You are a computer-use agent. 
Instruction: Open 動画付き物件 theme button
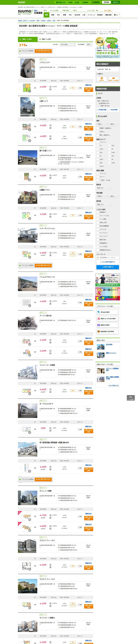pos(107,325)
